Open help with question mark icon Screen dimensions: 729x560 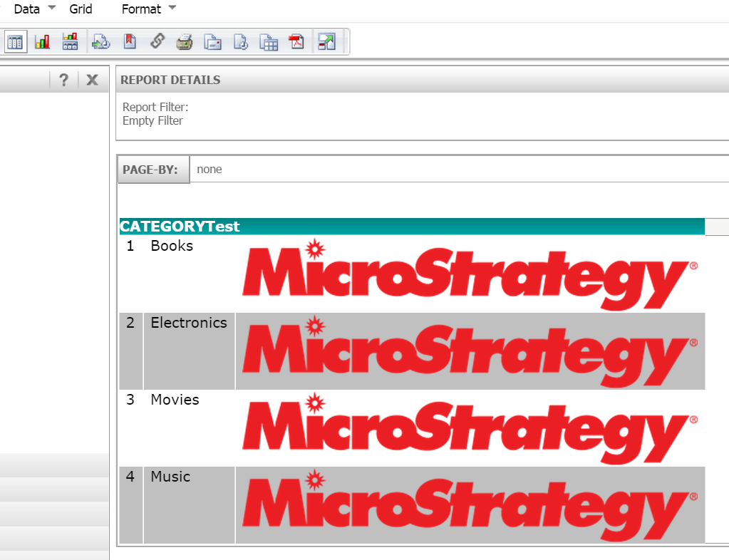[63, 80]
